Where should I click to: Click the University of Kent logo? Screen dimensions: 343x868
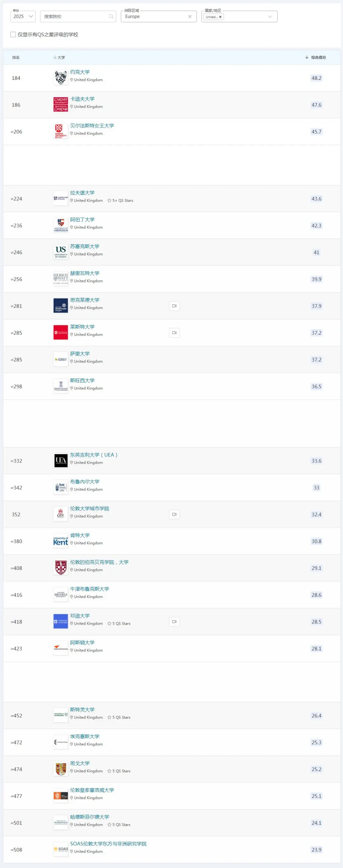click(x=61, y=541)
